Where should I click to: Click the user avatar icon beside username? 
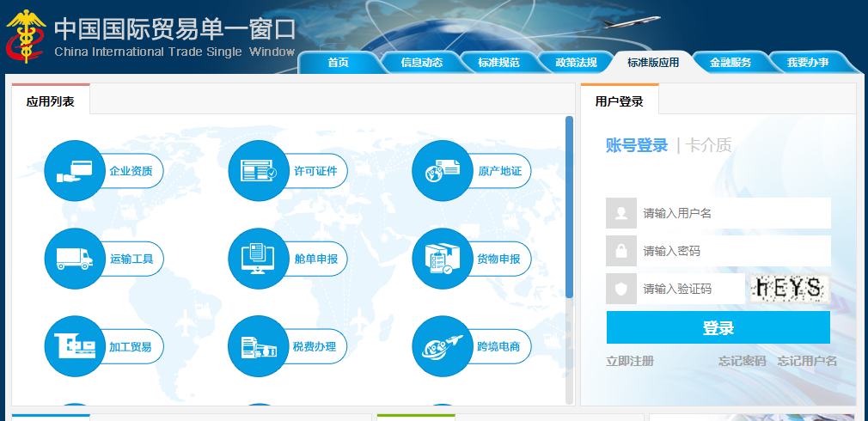pyautogui.click(x=621, y=213)
